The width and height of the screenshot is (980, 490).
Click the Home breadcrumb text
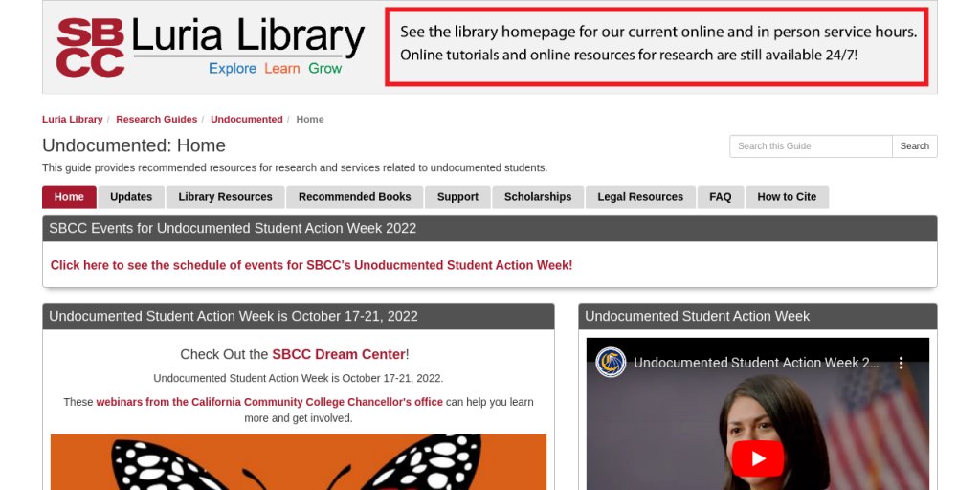(310, 120)
